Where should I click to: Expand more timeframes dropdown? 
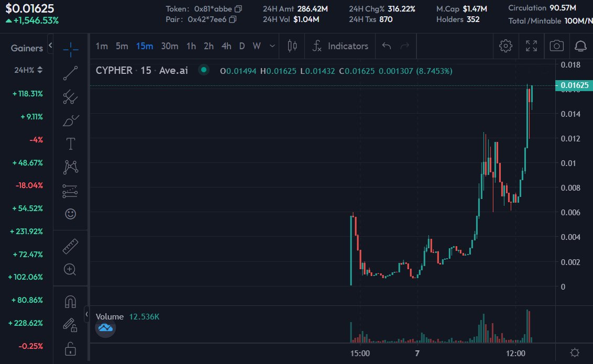(272, 46)
